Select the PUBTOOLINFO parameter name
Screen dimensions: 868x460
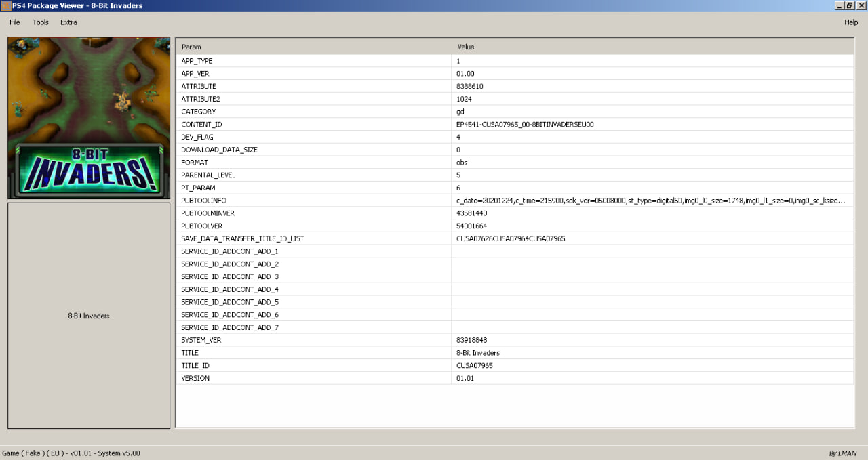(203, 201)
